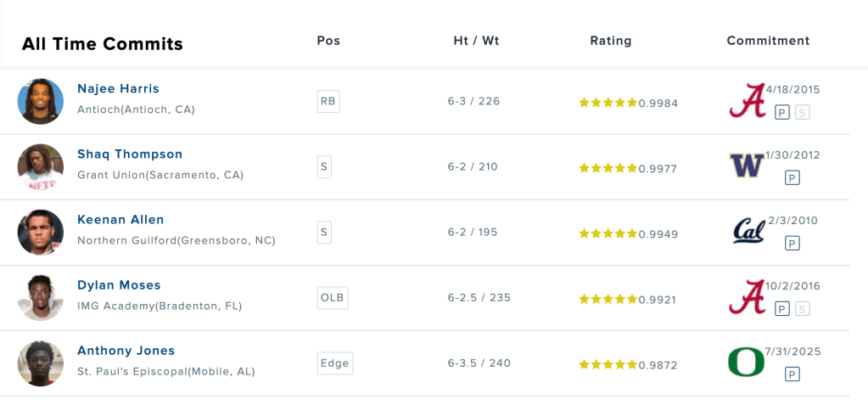This screenshot has height=416, width=868.
Task: Click Alabama logo in Dylan Moses row
Action: pos(747,296)
